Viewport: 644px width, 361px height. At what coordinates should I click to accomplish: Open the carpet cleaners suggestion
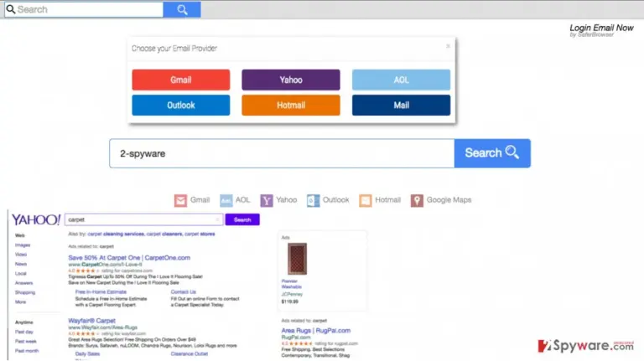(164, 234)
